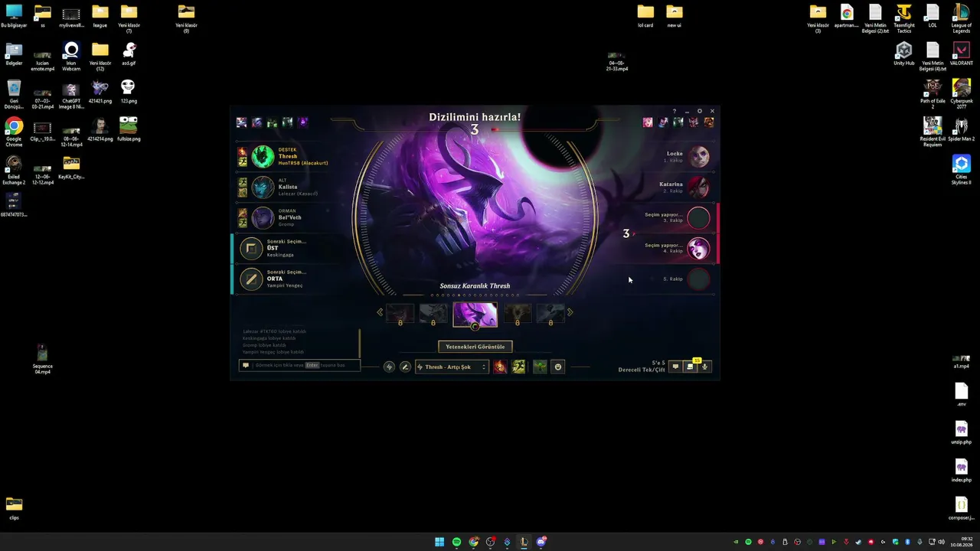Open the taskbar clock and date
Screen dimensions: 980x551
962,542
